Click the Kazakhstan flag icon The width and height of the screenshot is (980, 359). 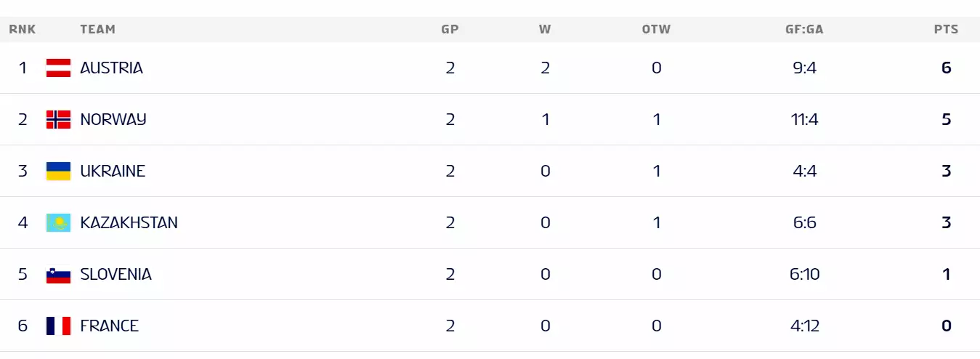[58, 223]
